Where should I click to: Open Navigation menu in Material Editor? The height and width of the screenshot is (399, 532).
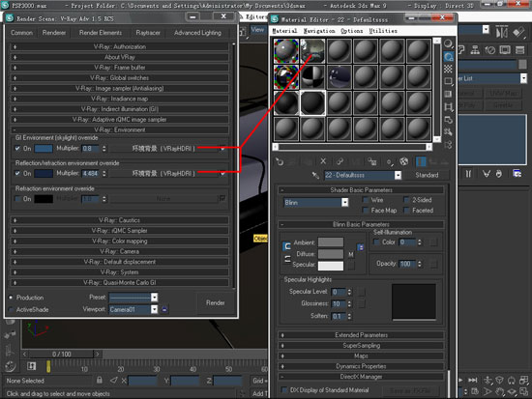tap(319, 31)
